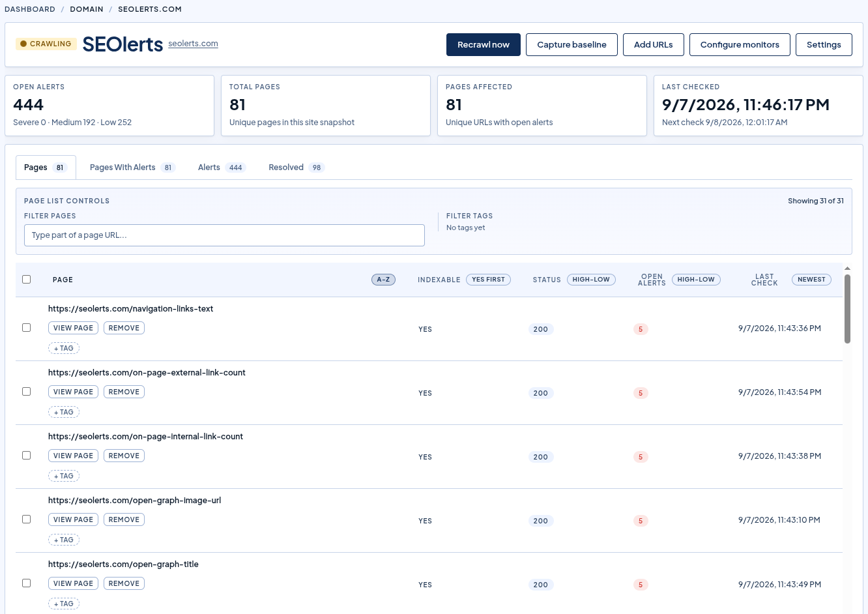This screenshot has width=868, height=614.
Task: Add tag to open-graph-image-url row
Action: [64, 540]
